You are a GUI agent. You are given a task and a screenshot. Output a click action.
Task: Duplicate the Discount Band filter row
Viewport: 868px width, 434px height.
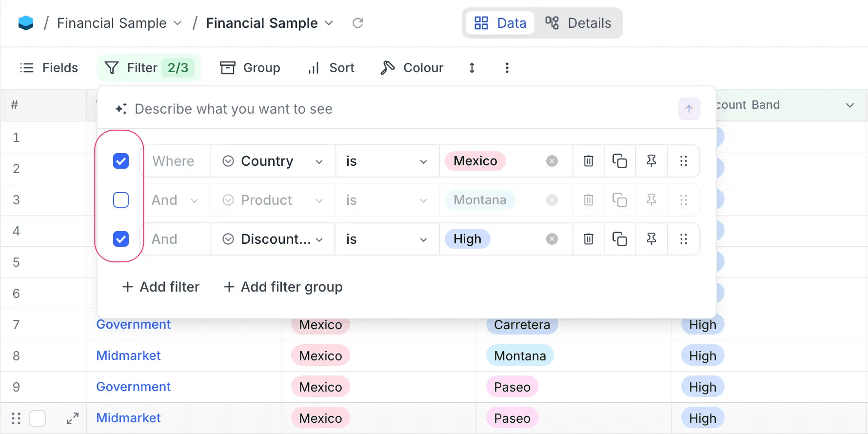point(619,239)
